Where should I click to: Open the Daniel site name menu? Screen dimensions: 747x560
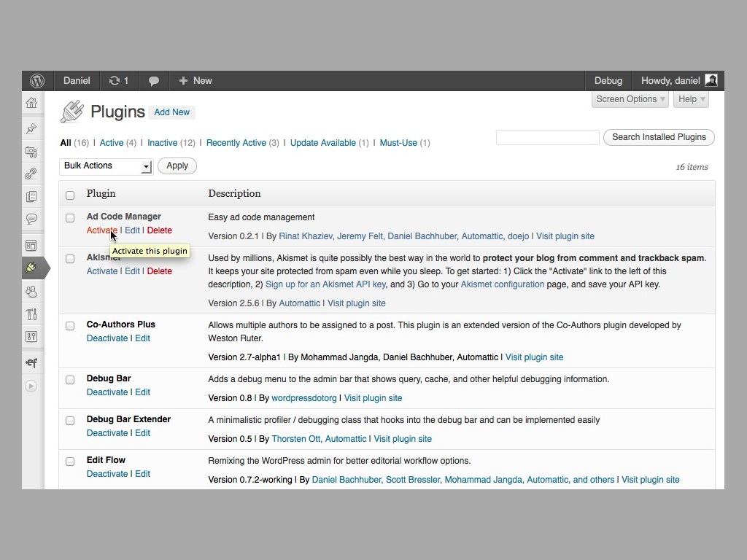tap(77, 81)
